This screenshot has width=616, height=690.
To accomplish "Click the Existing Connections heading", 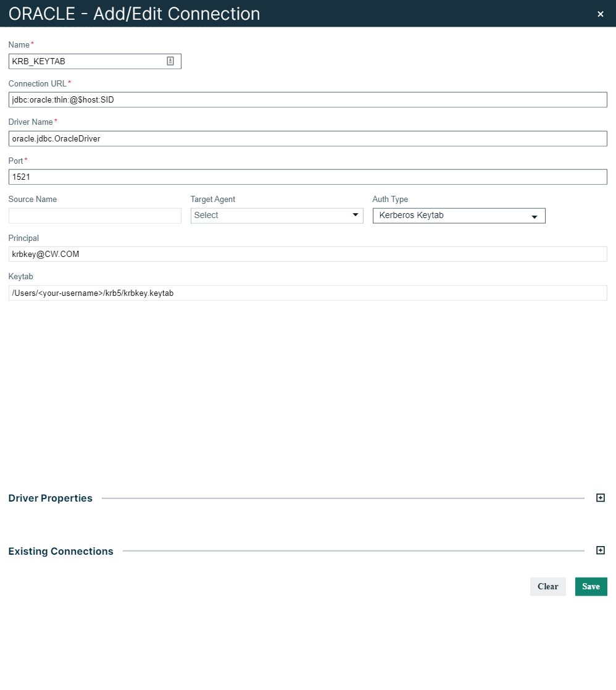I will coord(60,551).
